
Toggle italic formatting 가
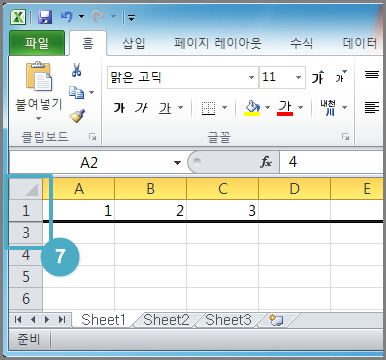[x=141, y=107]
